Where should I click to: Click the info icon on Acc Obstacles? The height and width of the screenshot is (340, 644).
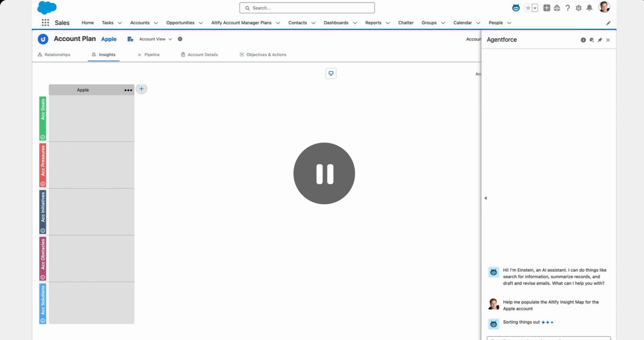43,278
